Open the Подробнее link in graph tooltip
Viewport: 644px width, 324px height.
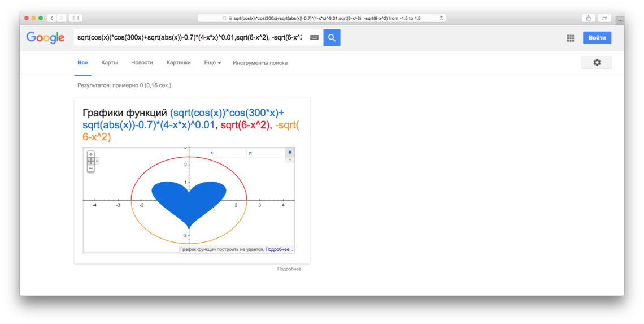[x=279, y=249]
